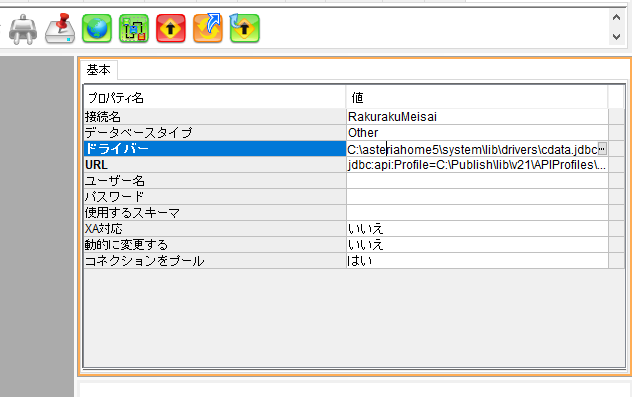This screenshot has height=397, width=632.
Task: Select the 動的に変更する property label
Action: 215,245
